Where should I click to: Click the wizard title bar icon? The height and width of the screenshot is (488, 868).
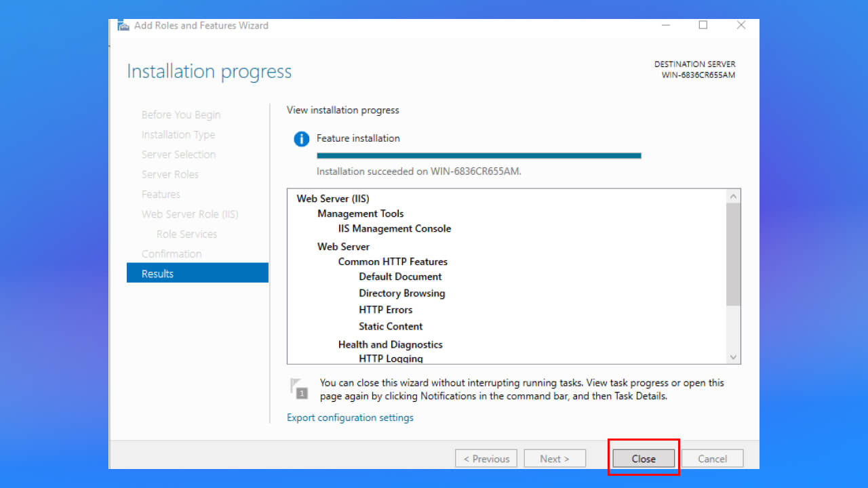123,25
